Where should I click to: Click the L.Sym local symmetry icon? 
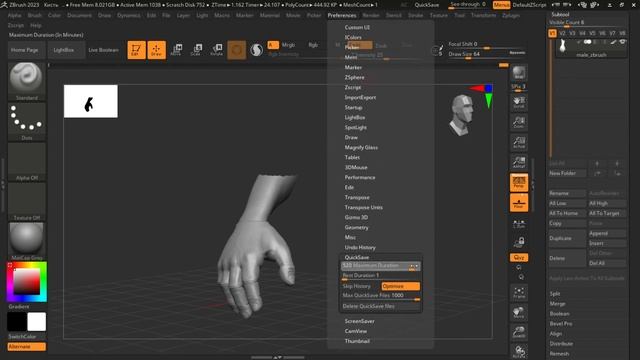pos(519,224)
